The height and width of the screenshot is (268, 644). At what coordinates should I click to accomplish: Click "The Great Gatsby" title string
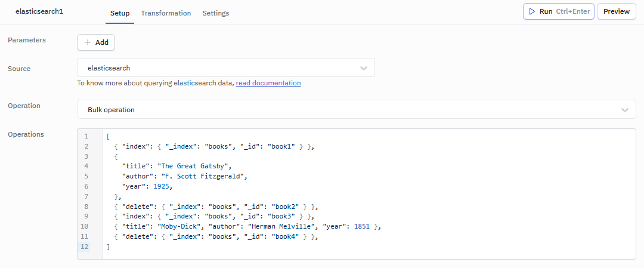pyautogui.click(x=194, y=166)
